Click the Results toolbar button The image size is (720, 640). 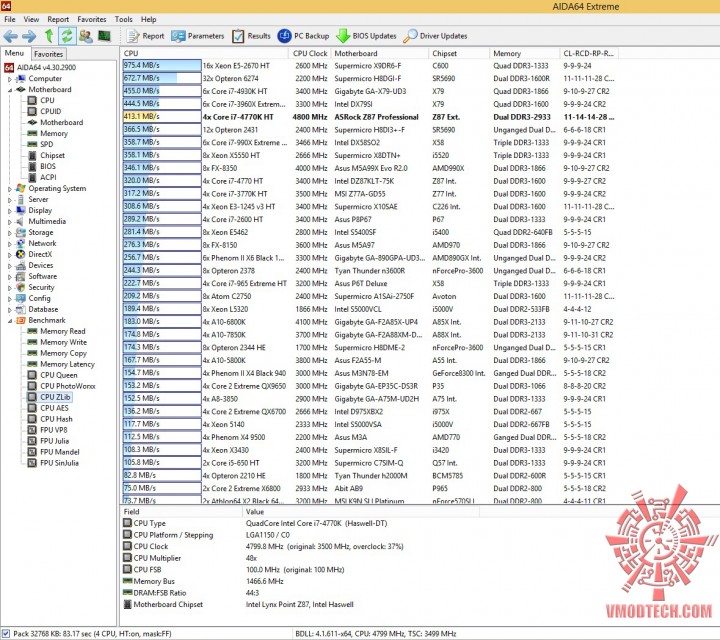pyautogui.click(x=251, y=36)
